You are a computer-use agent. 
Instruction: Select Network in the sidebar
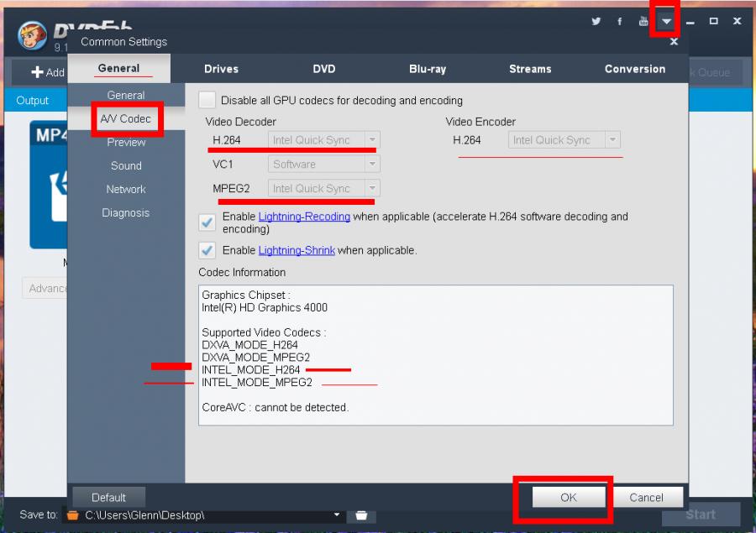(x=126, y=190)
